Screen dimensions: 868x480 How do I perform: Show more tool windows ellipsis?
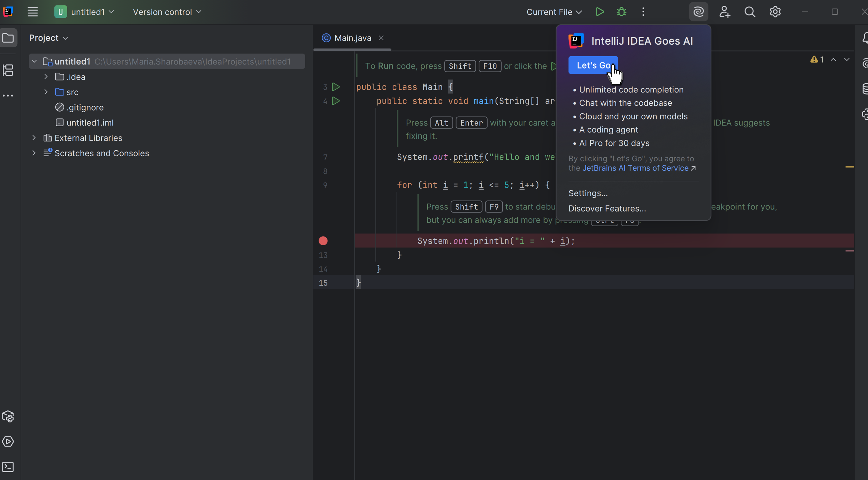pyautogui.click(x=8, y=96)
